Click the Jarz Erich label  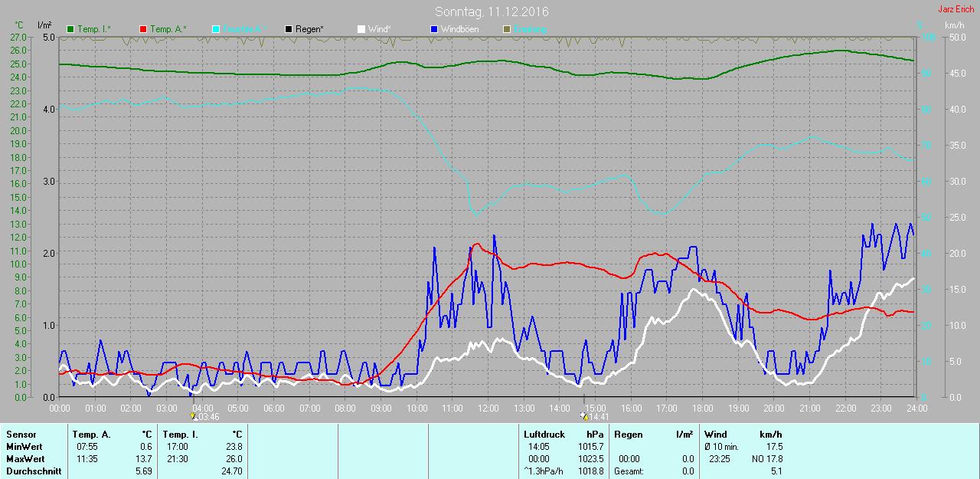point(957,9)
